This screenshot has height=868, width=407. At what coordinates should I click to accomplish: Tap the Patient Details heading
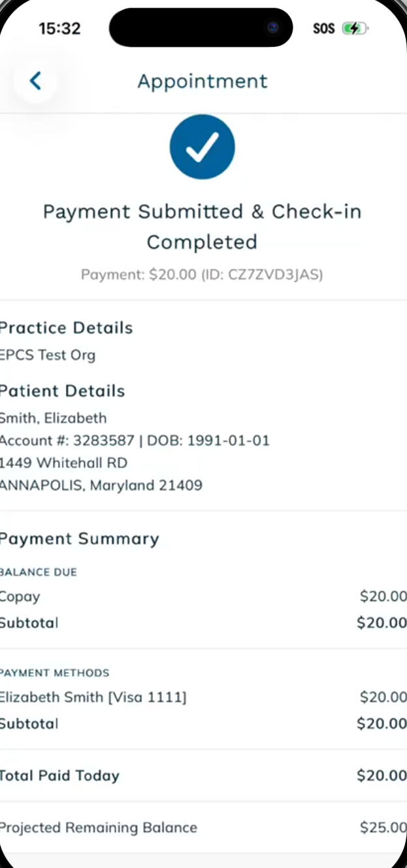[x=62, y=391]
